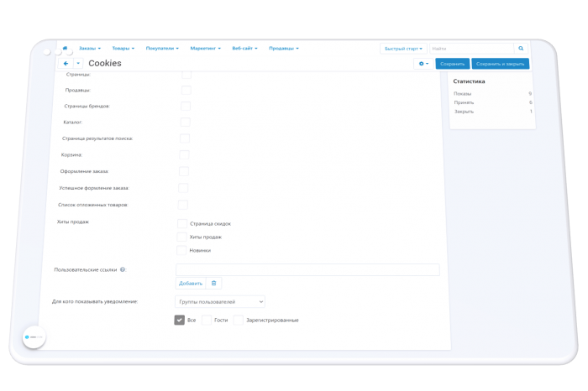
Task: Click the floating widget icon in bottom-left corner
Action: coord(34,337)
